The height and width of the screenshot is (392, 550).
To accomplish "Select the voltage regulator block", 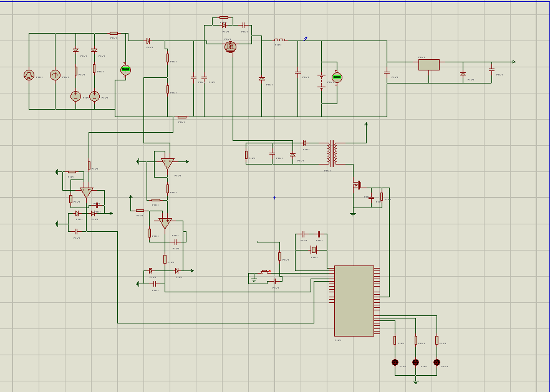I will click(x=428, y=65).
